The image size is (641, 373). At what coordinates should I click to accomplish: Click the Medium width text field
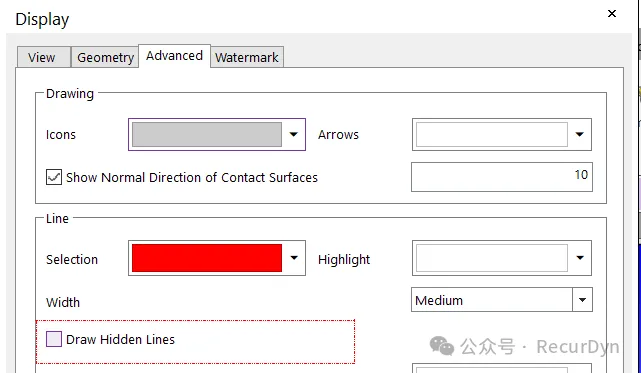492,300
